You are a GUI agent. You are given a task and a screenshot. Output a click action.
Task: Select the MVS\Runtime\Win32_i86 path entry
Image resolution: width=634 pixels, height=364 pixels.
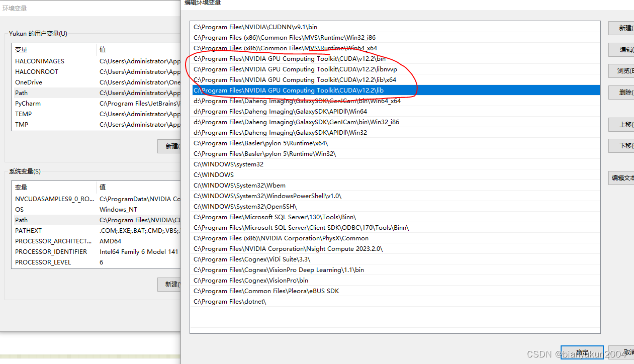[395, 38]
